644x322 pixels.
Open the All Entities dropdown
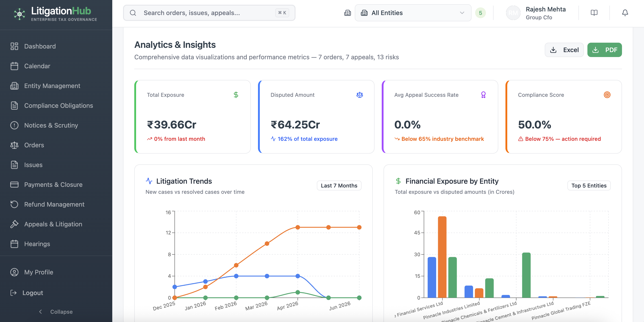click(x=413, y=13)
